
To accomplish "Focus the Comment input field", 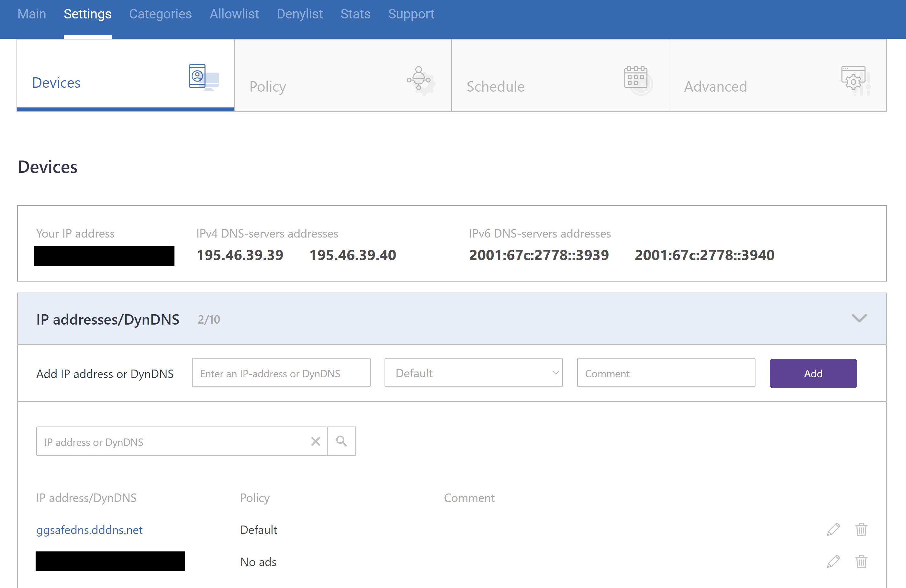I will coord(666,373).
